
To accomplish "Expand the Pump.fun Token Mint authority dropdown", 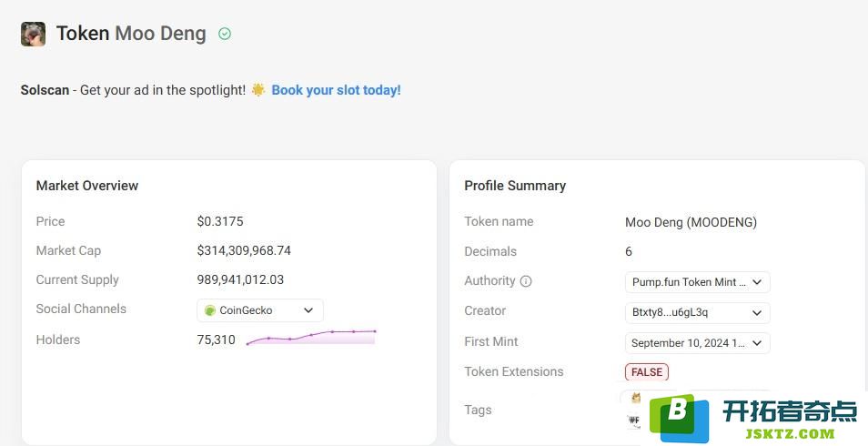I will pos(697,282).
